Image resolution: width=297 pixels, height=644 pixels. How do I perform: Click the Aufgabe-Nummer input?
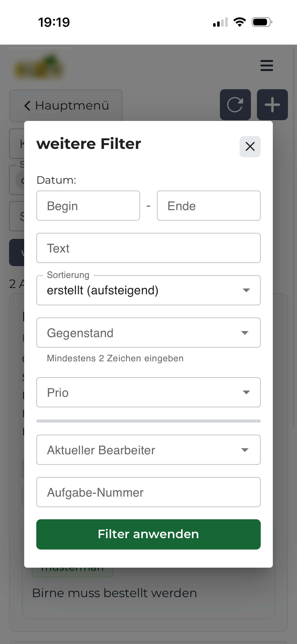tap(148, 492)
